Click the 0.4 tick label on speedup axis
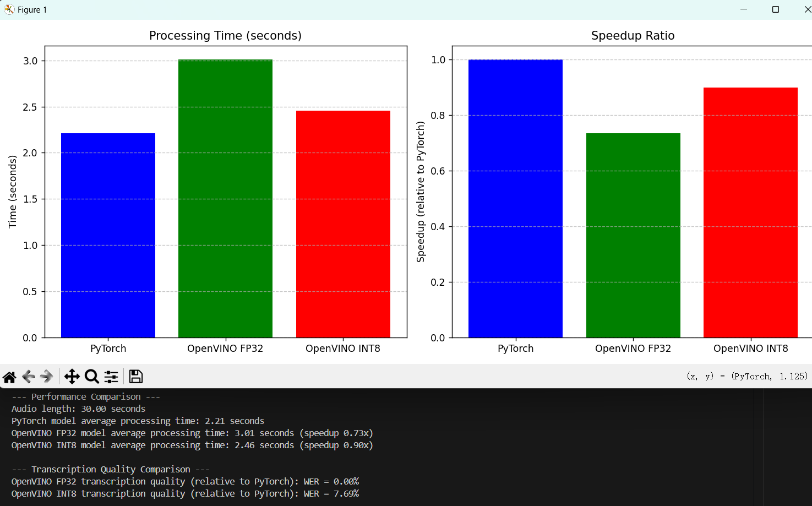Viewport: 812px width, 506px height. click(438, 227)
